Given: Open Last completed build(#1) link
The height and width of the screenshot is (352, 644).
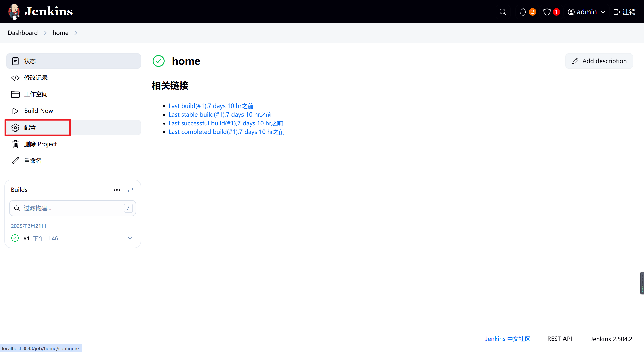Looking at the screenshot, I should pyautogui.click(x=227, y=132).
